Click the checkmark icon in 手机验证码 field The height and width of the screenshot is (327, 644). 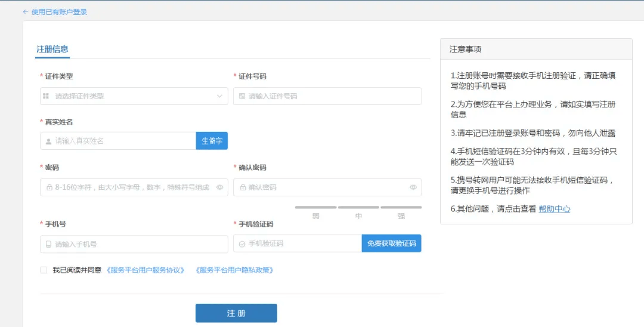[241, 244]
